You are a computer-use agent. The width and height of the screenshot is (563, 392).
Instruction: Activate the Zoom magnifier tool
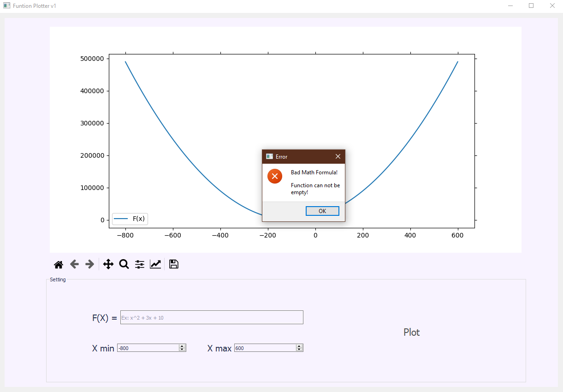(124, 264)
